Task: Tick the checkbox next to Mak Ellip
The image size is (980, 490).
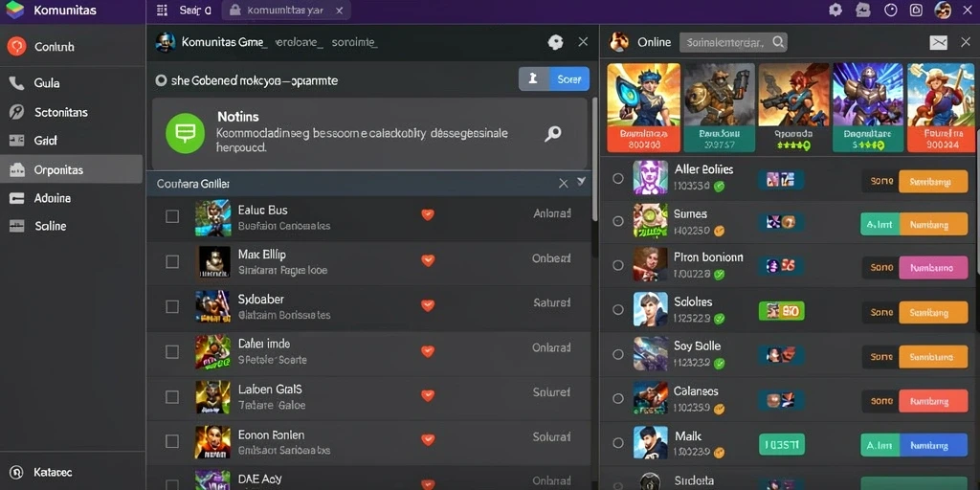Action: [172, 262]
